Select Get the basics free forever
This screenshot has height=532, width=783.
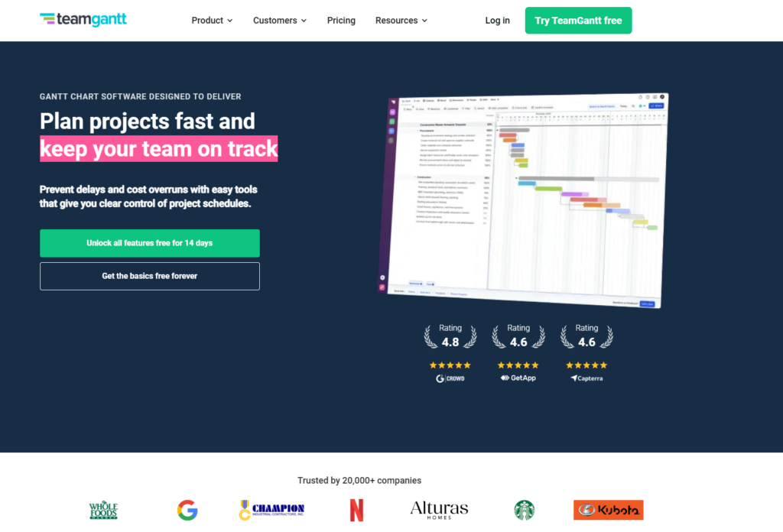point(150,276)
